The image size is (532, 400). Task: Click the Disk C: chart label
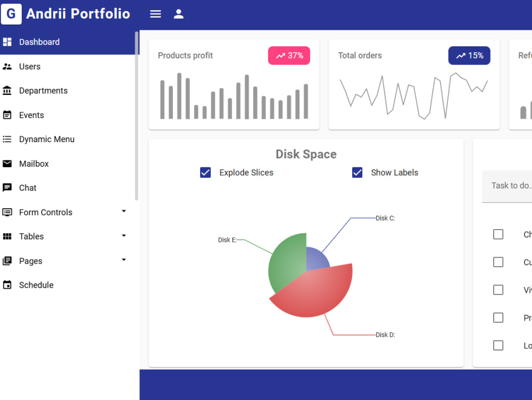point(385,218)
